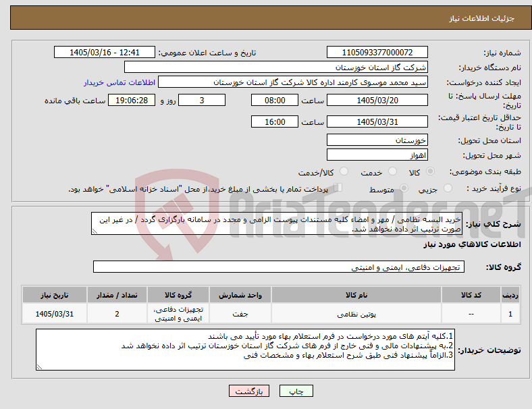Click the general description text area

[x=277, y=224]
